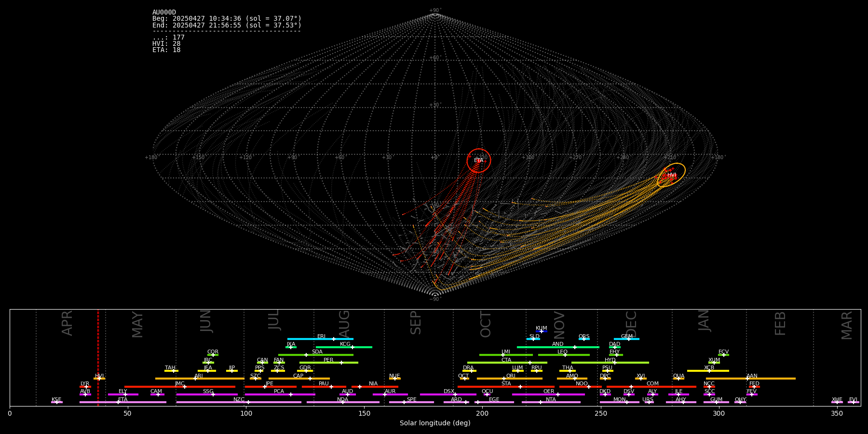
Task: Click the 'ETA: 18' count in header
Action: click(166, 50)
